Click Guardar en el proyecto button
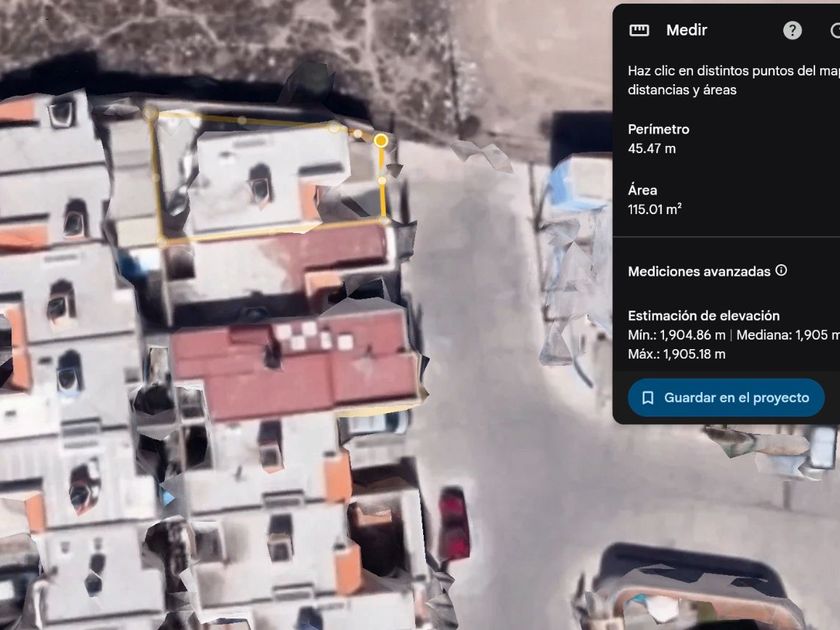The image size is (840, 630). 726,398
